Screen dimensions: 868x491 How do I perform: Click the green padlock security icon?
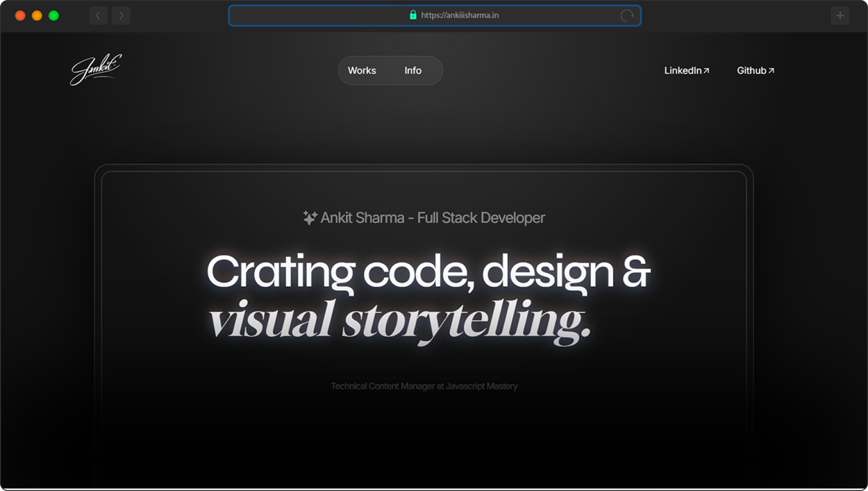[x=413, y=15]
